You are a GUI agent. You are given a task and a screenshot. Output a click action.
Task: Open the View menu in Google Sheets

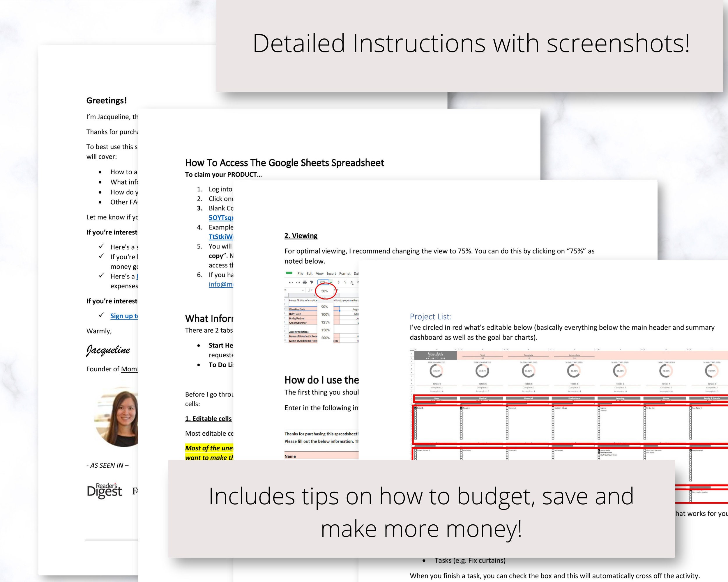point(320,274)
